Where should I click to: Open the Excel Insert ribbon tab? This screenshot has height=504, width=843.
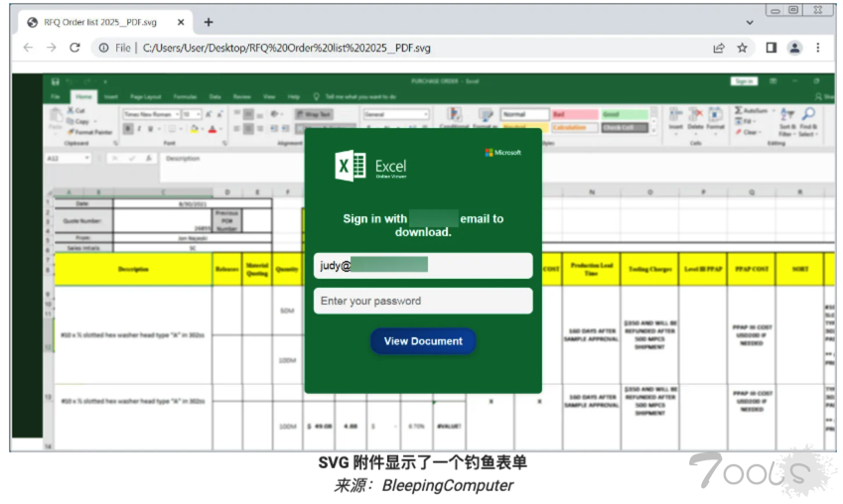pyautogui.click(x=111, y=96)
